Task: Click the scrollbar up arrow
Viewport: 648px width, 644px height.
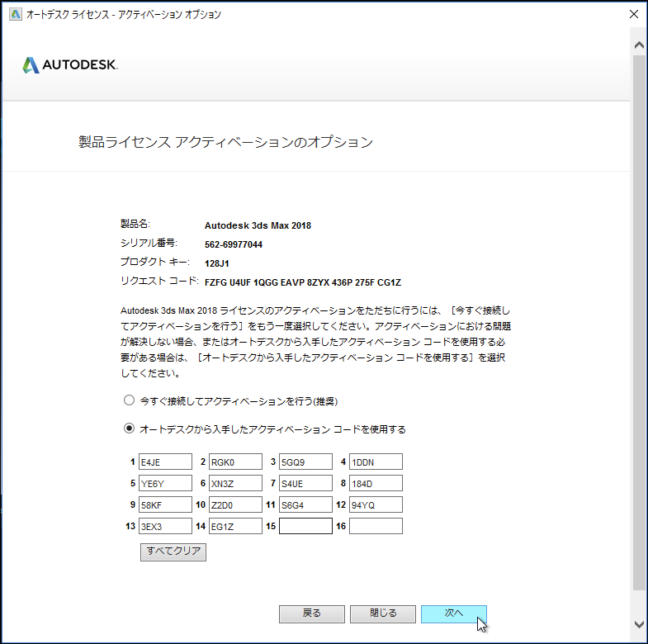Action: coord(639,45)
